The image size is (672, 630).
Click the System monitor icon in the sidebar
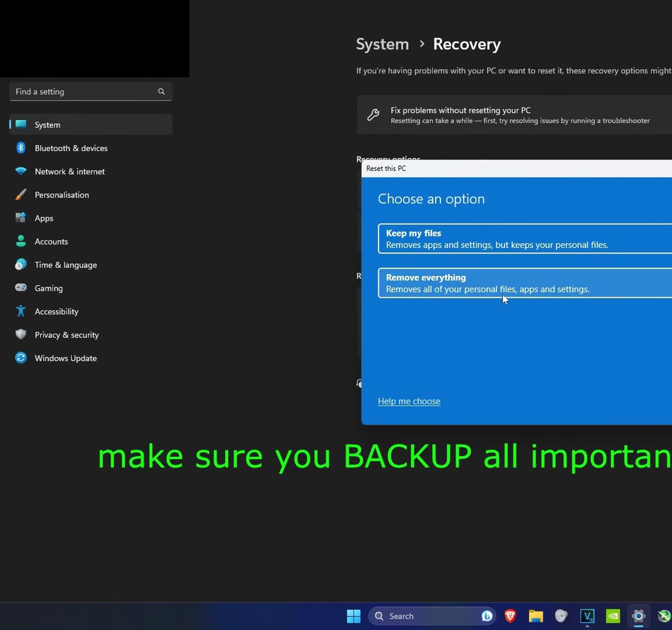[x=21, y=124]
